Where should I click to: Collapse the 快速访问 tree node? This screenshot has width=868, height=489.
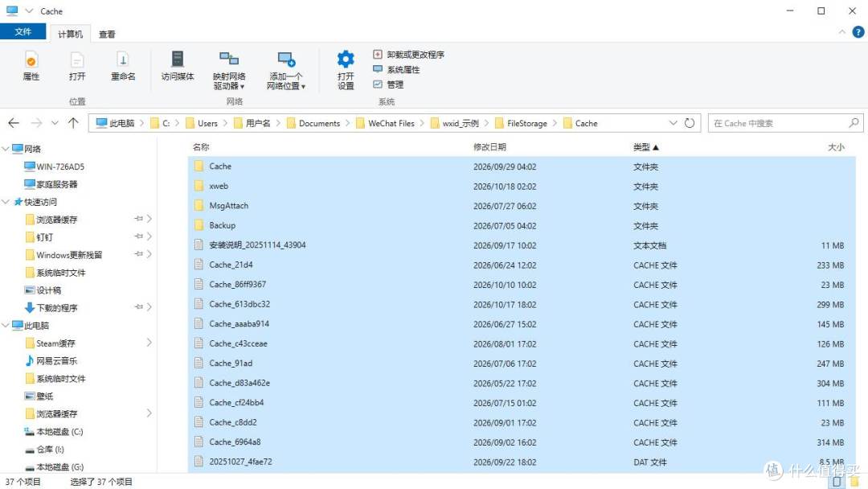[6, 202]
